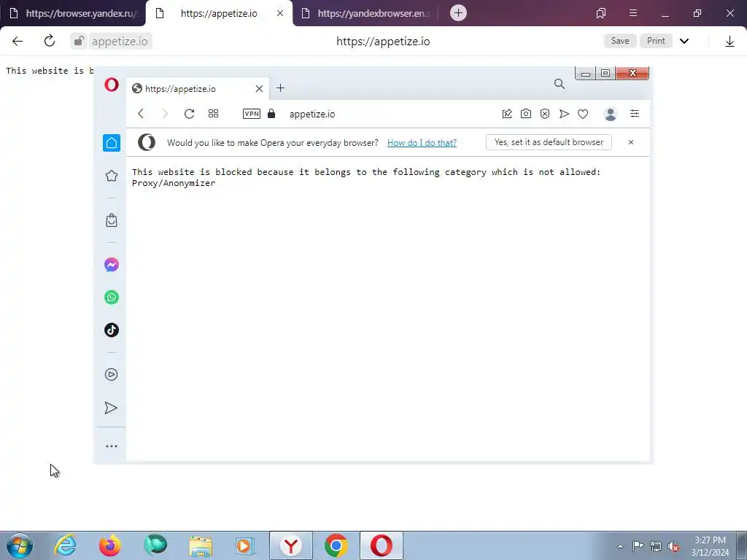
Task: Open new tab in Opera
Action: pyautogui.click(x=281, y=88)
